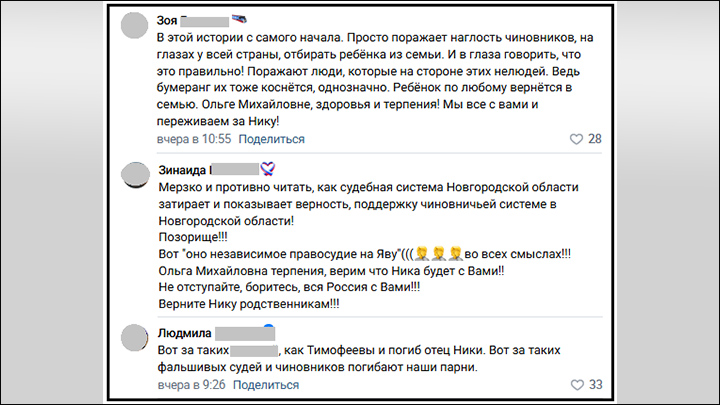This screenshot has height=405, width=720.
Task: Open Людмила's profile avatar
Action: [134, 338]
